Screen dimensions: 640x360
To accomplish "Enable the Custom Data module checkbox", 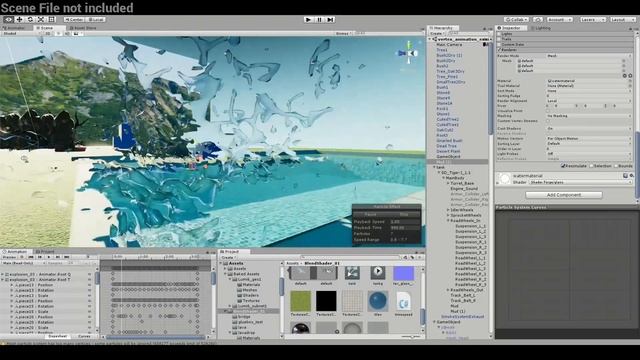I will coord(499,44).
